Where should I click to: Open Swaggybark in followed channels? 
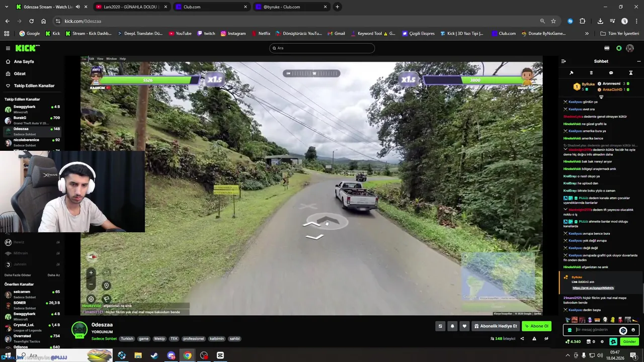(x=31, y=109)
